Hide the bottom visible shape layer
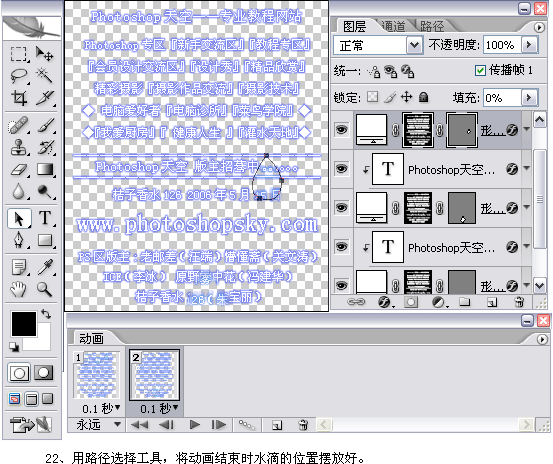This screenshot has height=464, width=553. tap(341, 285)
